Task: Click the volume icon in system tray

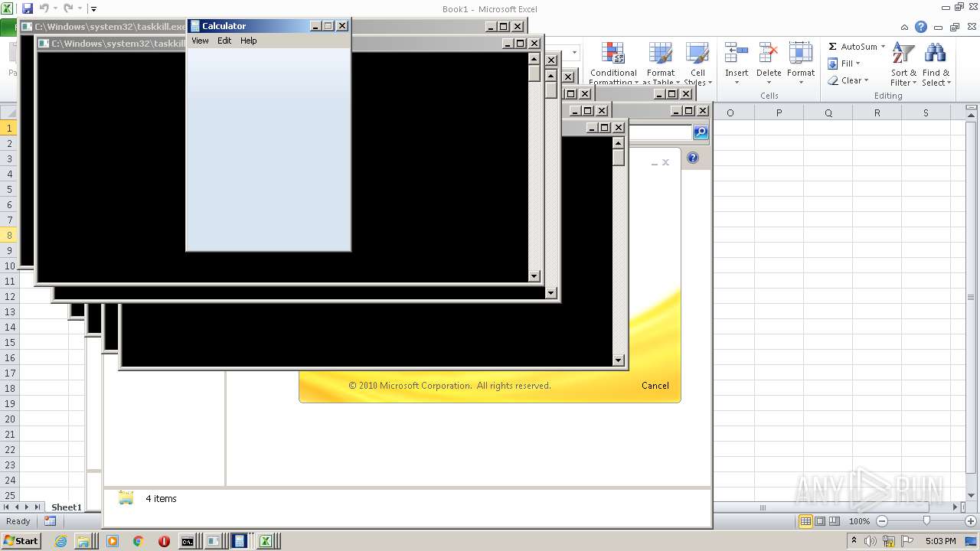Action: click(871, 541)
